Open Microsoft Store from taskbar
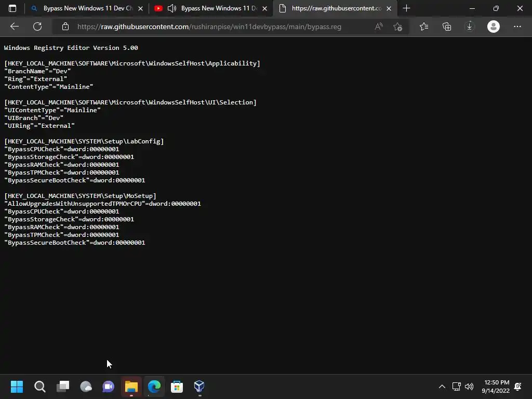Viewport: 532px width, 399px height. point(177,387)
